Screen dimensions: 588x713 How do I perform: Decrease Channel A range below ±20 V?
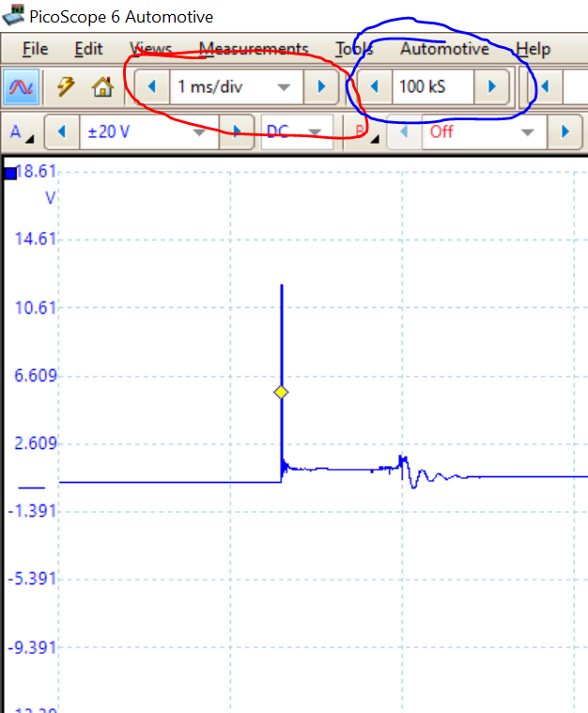click(x=62, y=132)
